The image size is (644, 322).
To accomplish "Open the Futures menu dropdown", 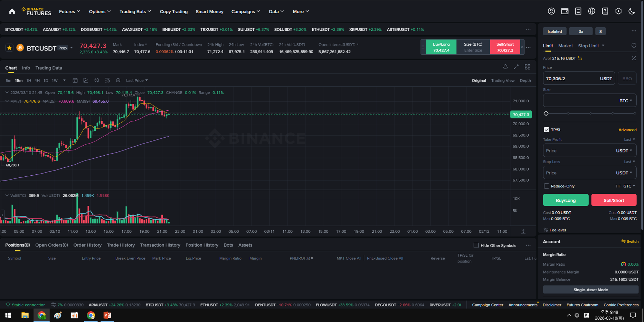I will [x=69, y=11].
